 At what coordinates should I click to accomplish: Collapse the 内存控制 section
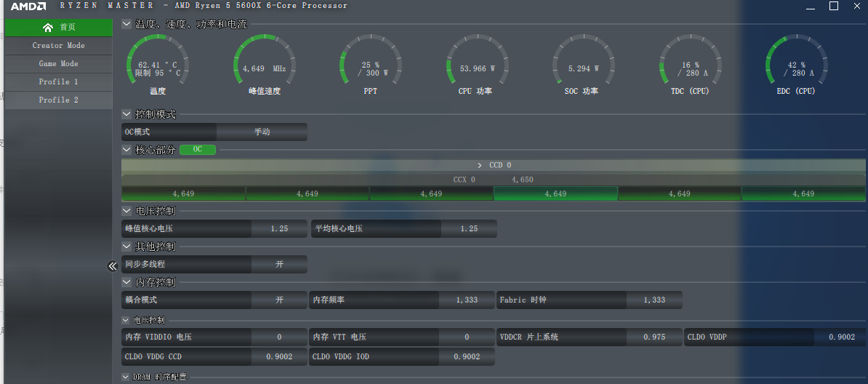click(x=126, y=283)
